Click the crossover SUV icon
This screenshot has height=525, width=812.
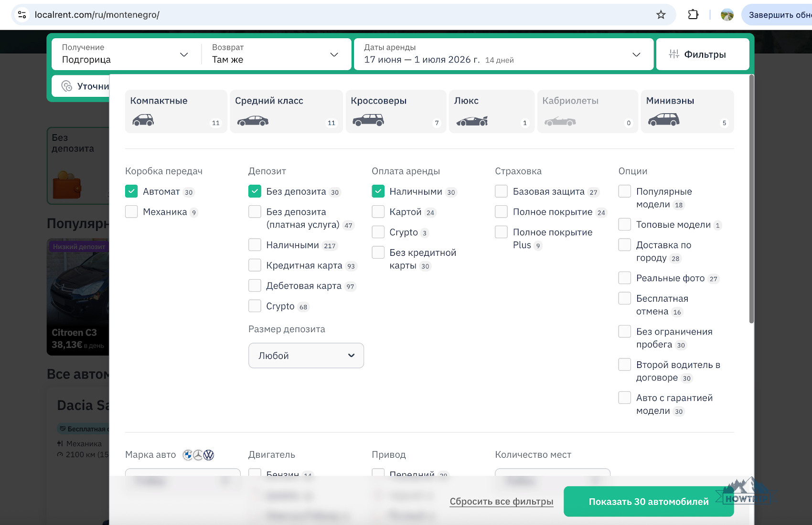(368, 120)
